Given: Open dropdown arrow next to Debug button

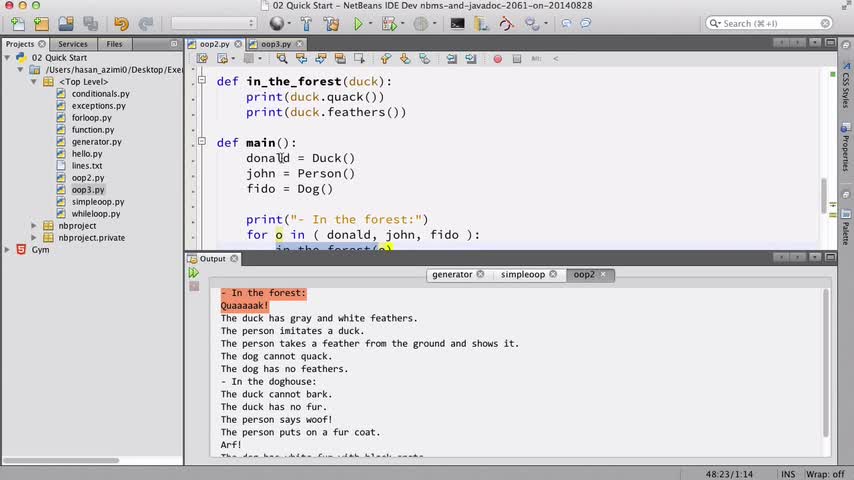Looking at the screenshot, I should tap(402, 23).
